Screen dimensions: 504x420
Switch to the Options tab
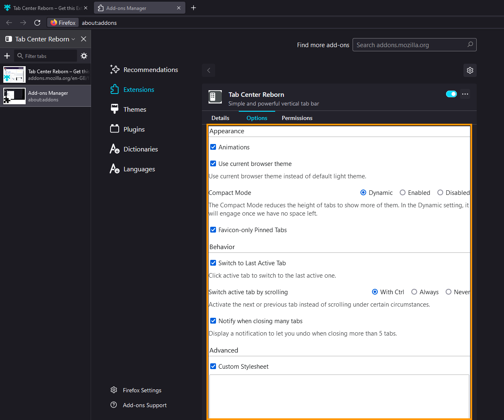257,118
